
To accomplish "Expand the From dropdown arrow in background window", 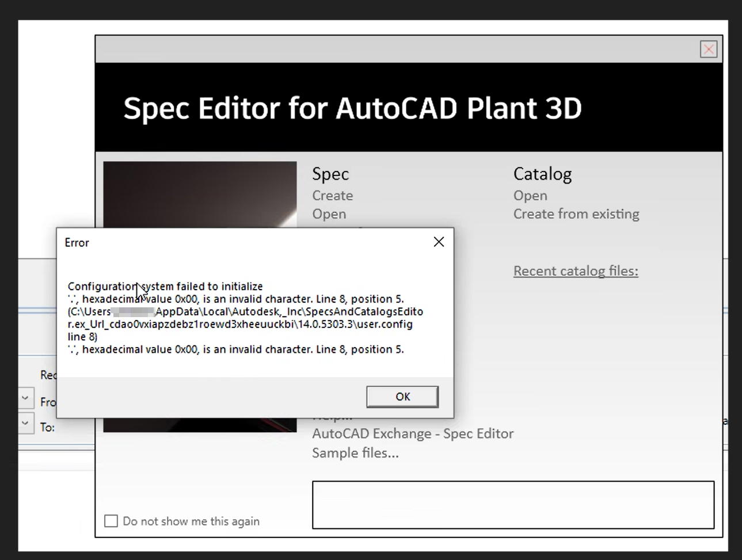I will point(25,398).
